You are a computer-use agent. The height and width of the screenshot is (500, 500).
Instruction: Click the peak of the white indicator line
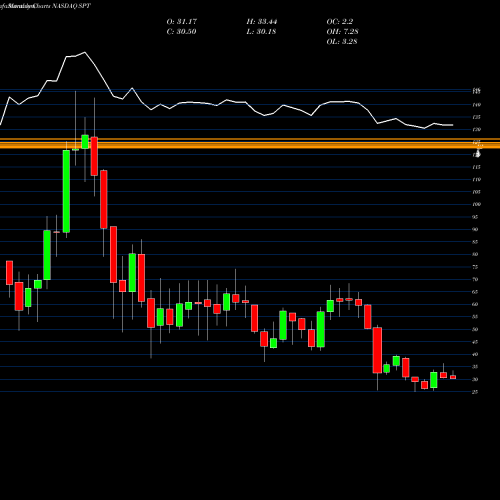85,52
